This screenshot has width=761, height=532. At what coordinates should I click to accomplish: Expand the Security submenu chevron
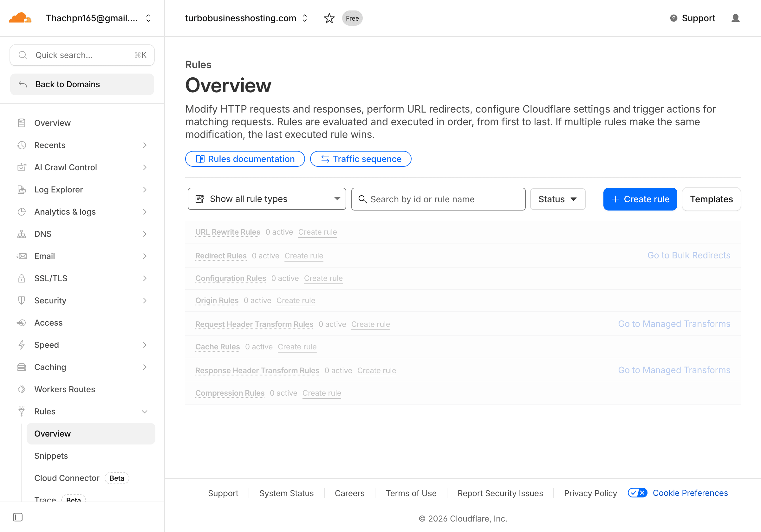145,301
